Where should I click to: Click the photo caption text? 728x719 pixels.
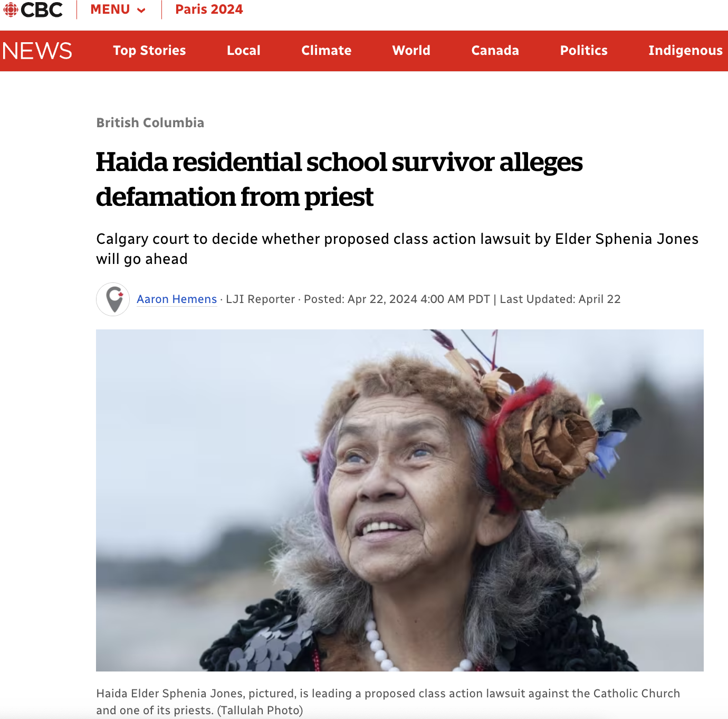(x=388, y=702)
